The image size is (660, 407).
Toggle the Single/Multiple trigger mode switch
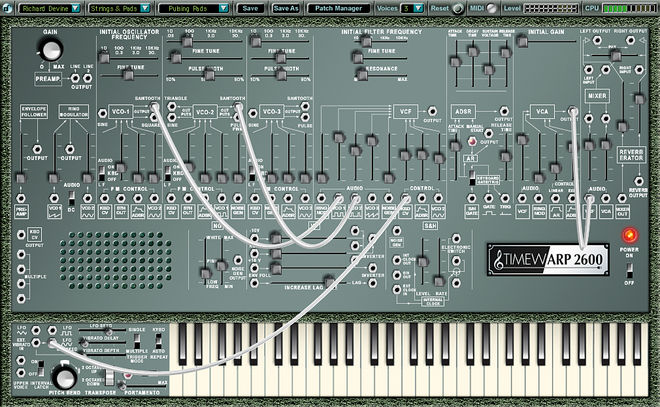pyautogui.click(x=136, y=341)
